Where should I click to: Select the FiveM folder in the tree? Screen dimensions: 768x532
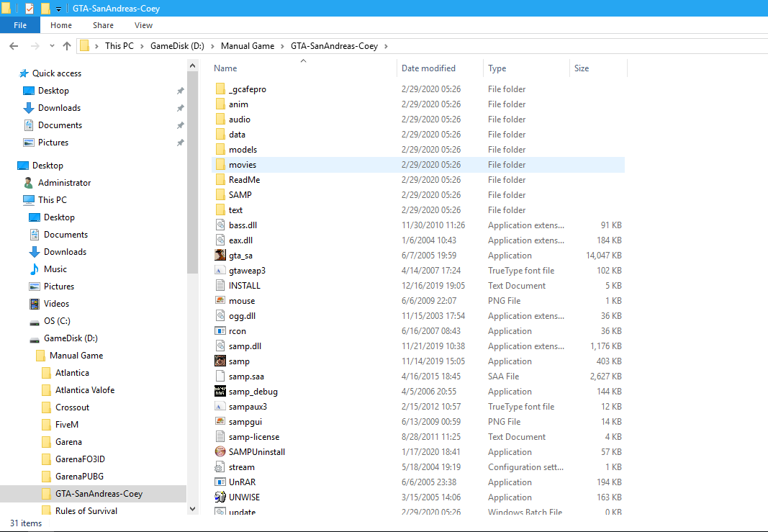pyautogui.click(x=67, y=425)
